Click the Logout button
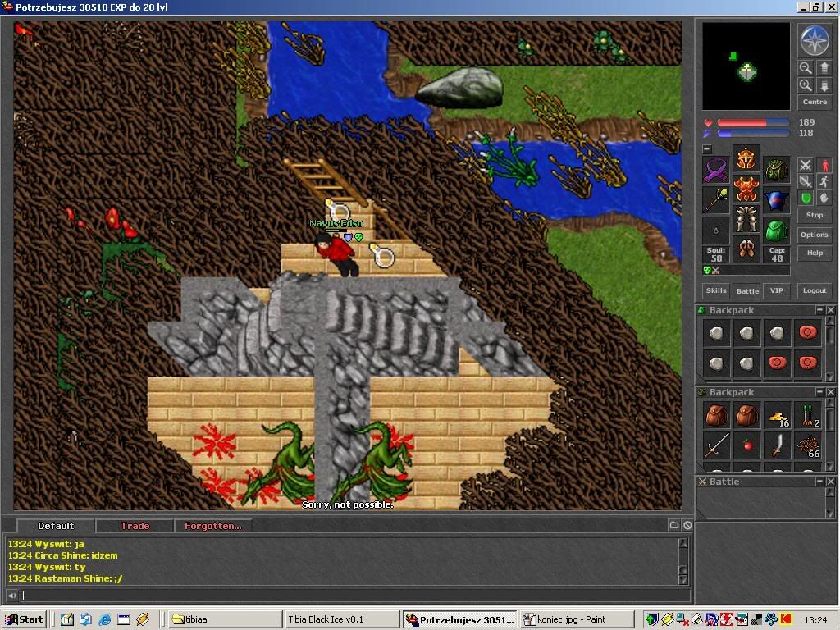 tap(815, 290)
